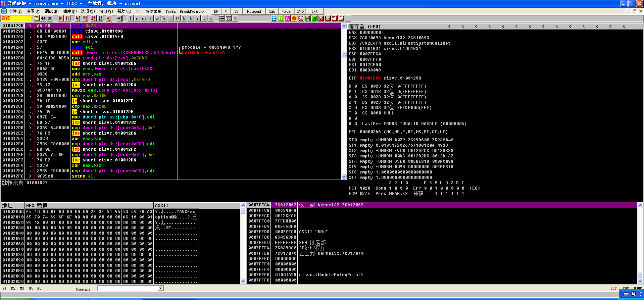Open the 文件(F) menu
Viewport: 644px width, 300px height.
pos(15,11)
